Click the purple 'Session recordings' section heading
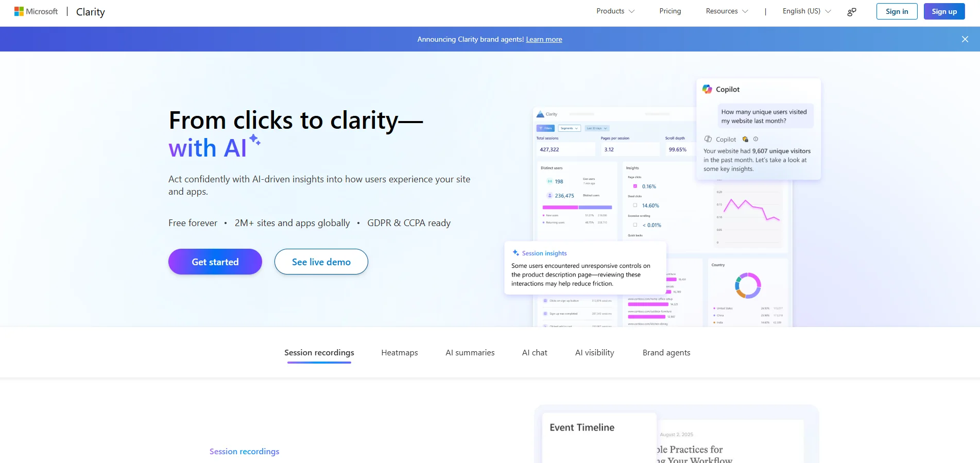980x463 pixels. [x=244, y=452]
